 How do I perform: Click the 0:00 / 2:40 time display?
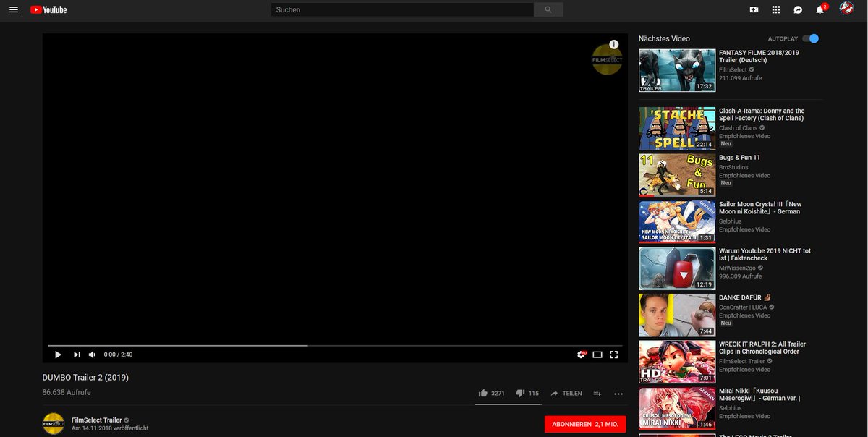tap(118, 355)
